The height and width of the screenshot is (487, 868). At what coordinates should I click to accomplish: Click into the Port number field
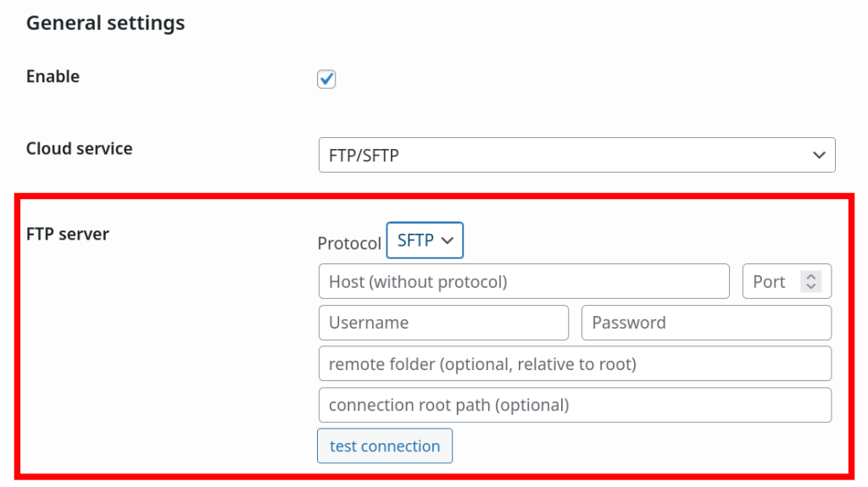(771, 282)
